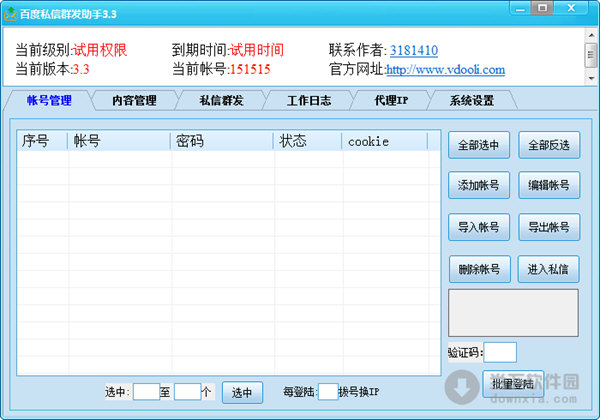Click the current account number 151515
600x420 pixels.
click(250, 70)
